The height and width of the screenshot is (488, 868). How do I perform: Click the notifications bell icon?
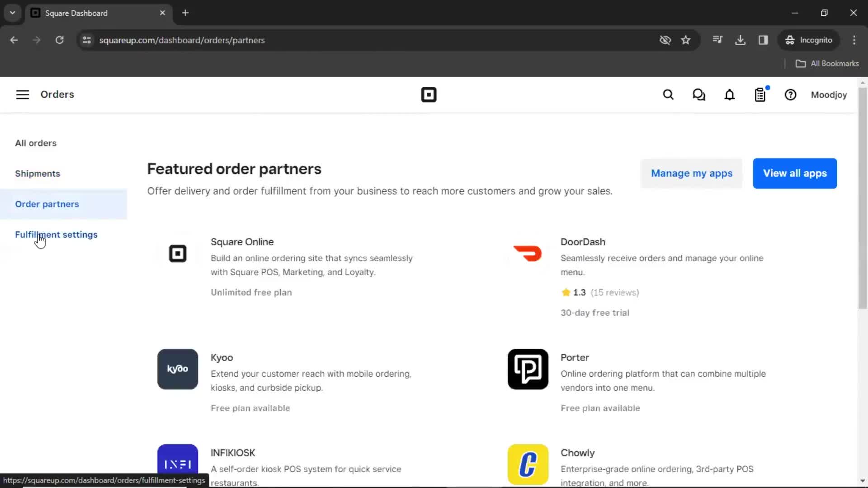click(729, 94)
